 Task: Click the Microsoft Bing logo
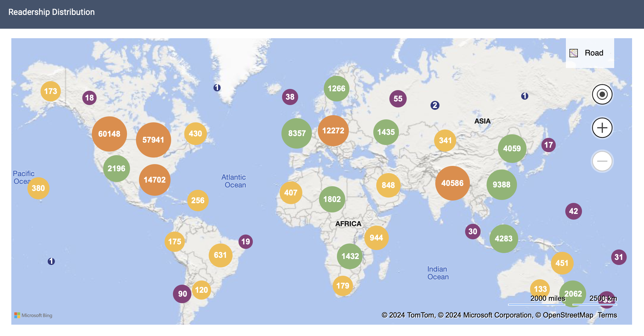[x=33, y=315]
